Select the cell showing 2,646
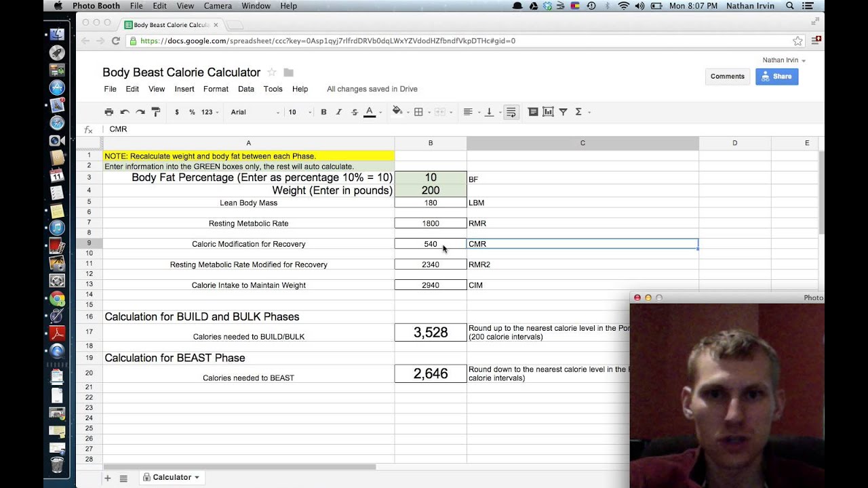868x488 pixels. 431,373
